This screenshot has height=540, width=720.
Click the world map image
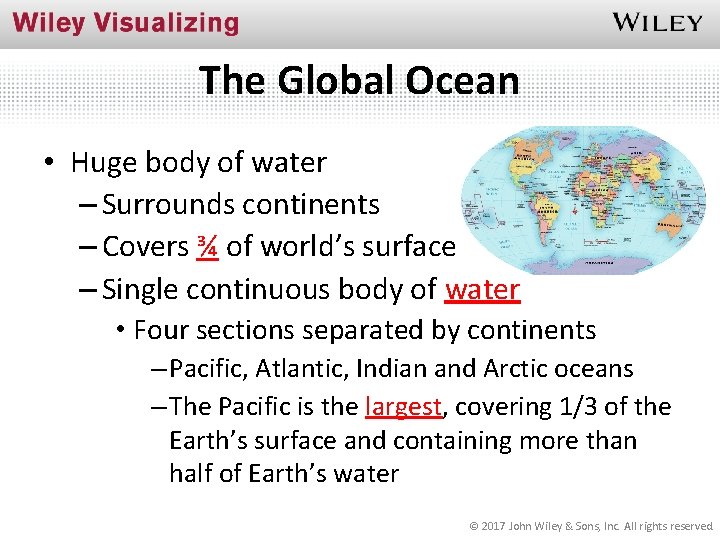pos(583,200)
